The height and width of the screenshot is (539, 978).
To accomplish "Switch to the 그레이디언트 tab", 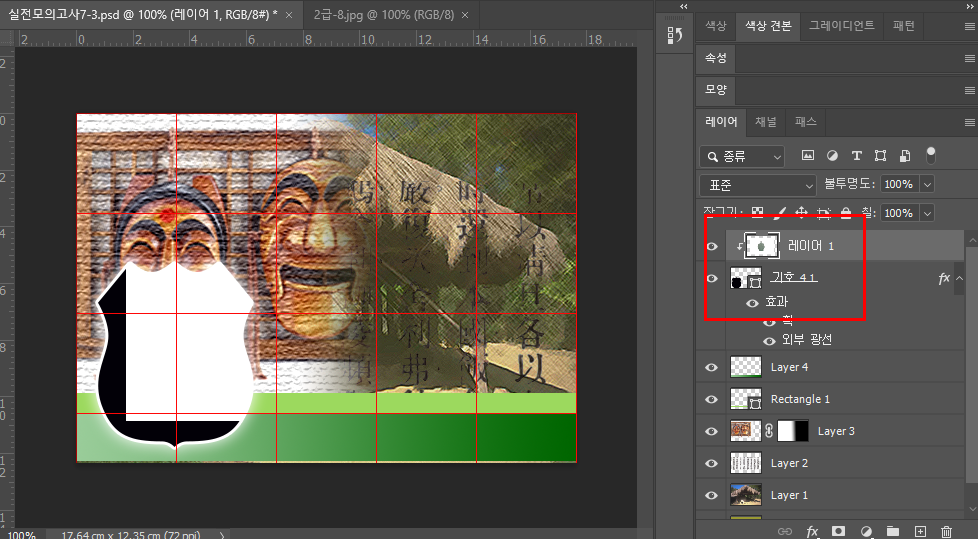I will [x=841, y=25].
